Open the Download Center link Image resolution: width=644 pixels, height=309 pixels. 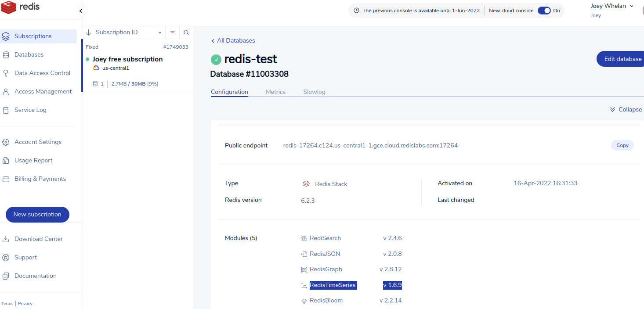[x=39, y=239]
